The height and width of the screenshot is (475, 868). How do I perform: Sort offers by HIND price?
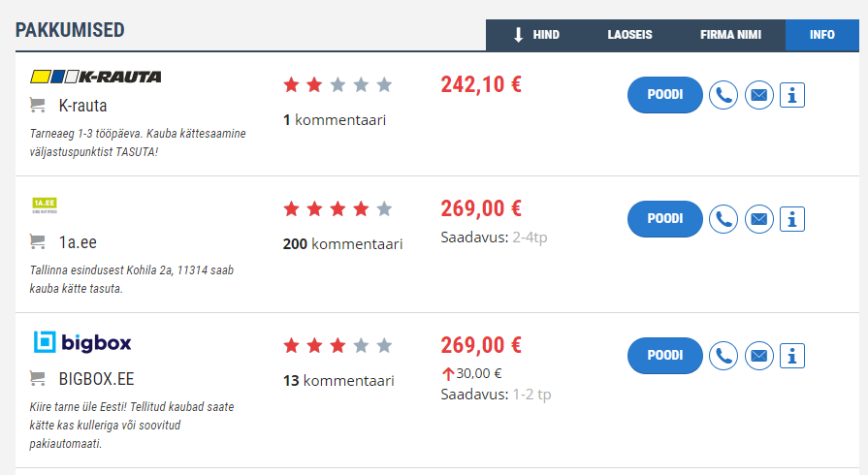tap(536, 35)
